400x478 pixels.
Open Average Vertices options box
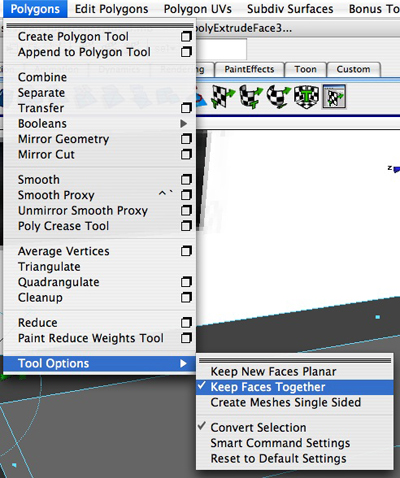[186, 251]
